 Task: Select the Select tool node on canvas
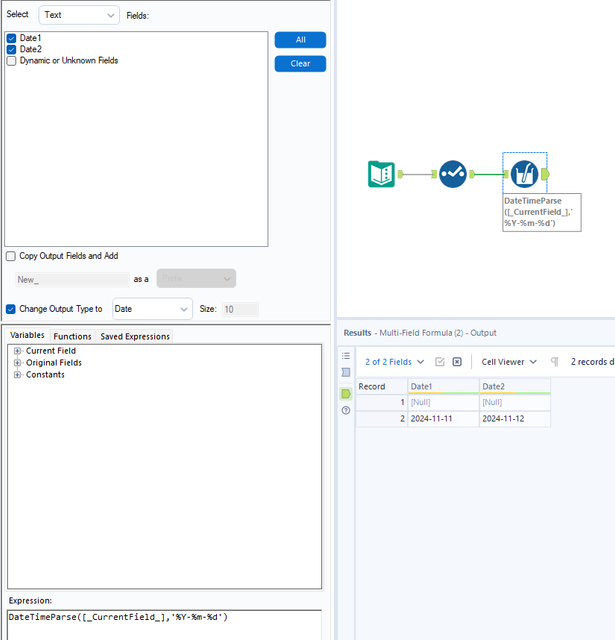pyautogui.click(x=453, y=174)
